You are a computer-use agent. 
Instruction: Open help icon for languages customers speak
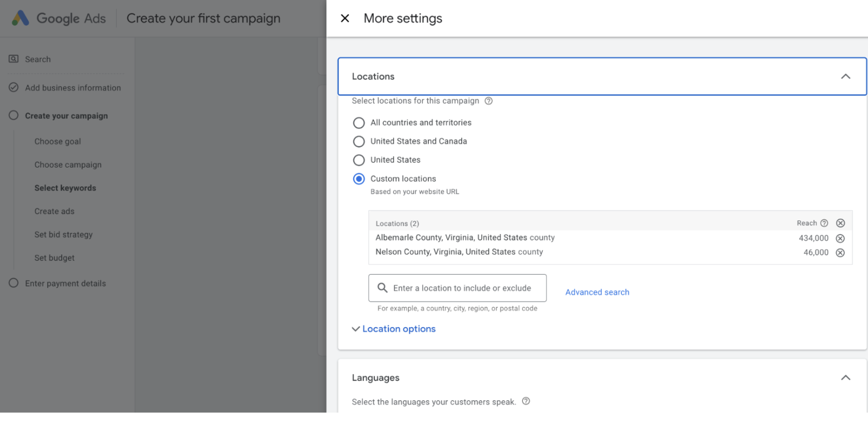525,401
